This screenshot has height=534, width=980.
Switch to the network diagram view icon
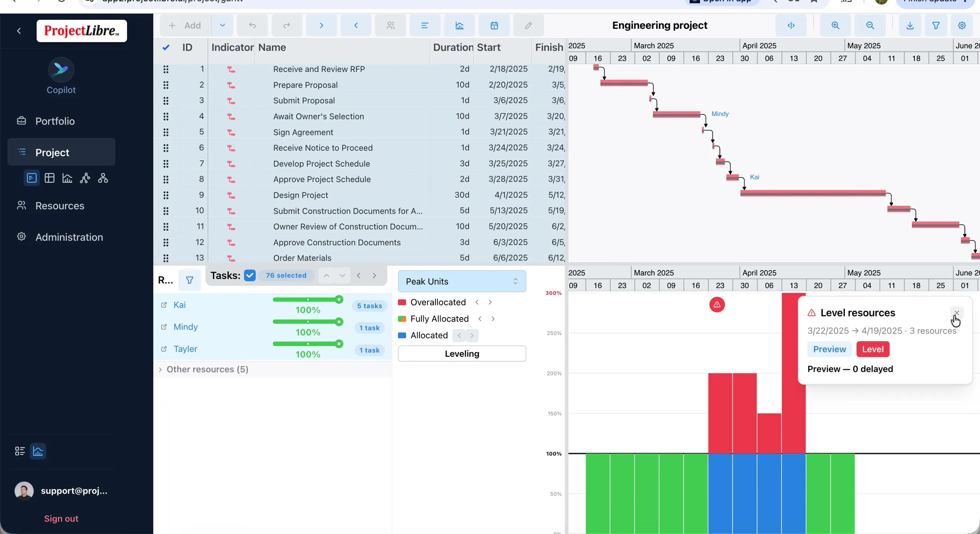(x=85, y=178)
